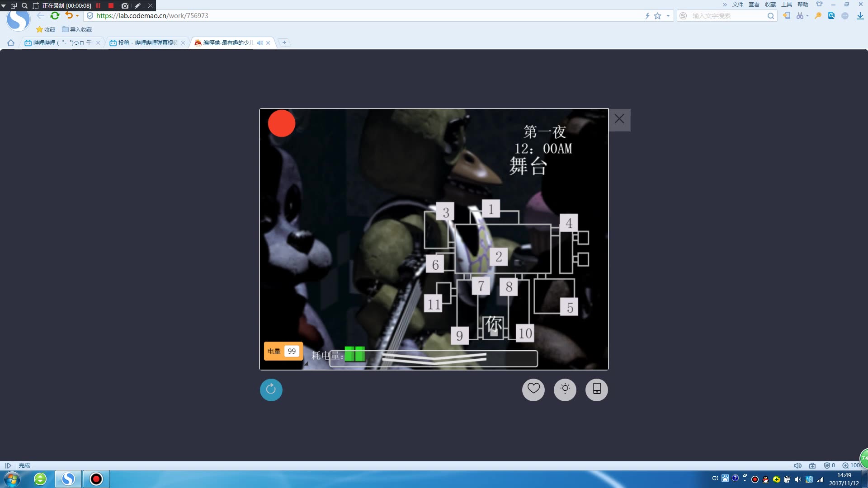
Task: Click the recorder pencil annotate icon
Action: point(137,5)
